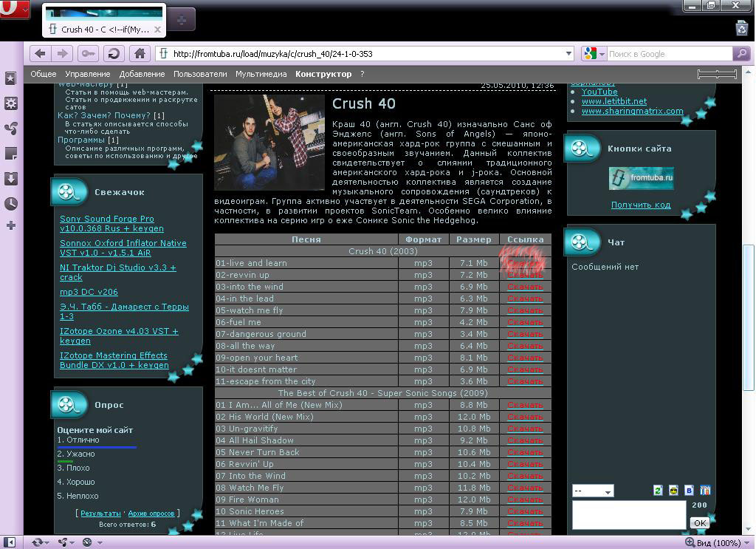Open the www.letitbit.net link
The width and height of the screenshot is (756, 549).
(x=614, y=101)
